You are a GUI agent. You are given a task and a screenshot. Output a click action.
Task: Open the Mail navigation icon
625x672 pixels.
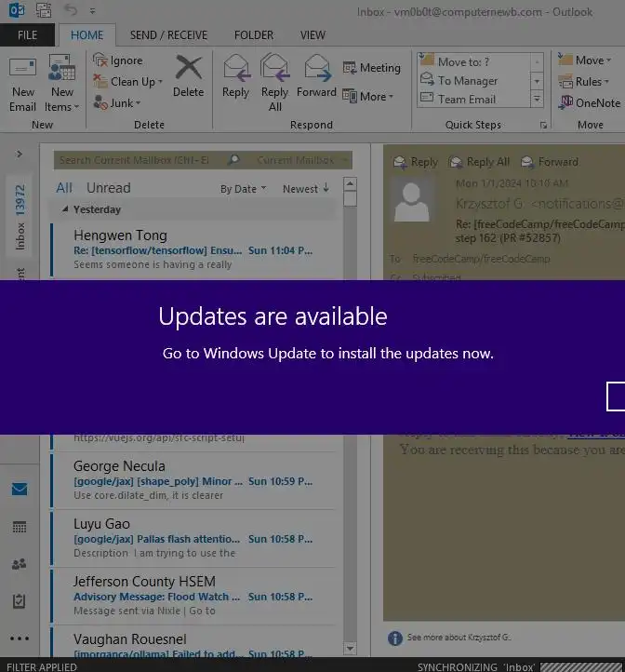[20, 489]
